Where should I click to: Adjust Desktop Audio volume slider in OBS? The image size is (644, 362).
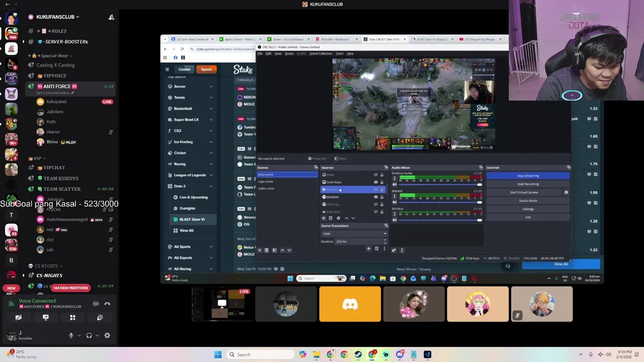pyautogui.click(x=440, y=185)
